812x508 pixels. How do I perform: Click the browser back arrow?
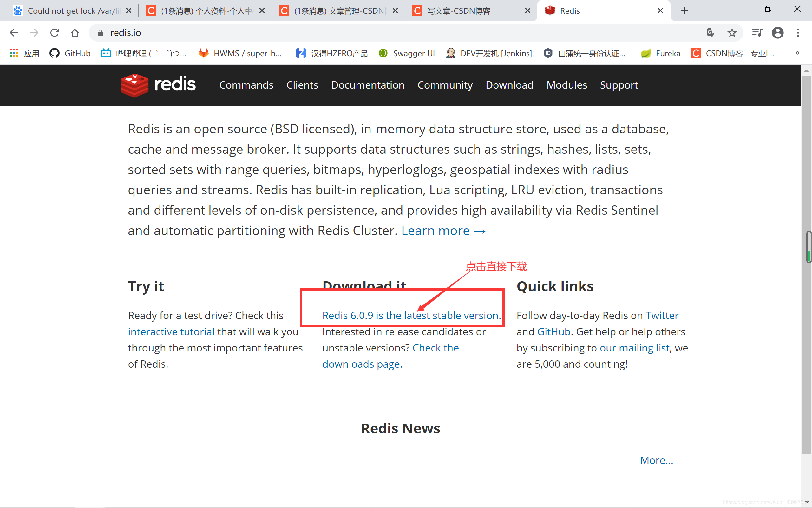tap(14, 33)
